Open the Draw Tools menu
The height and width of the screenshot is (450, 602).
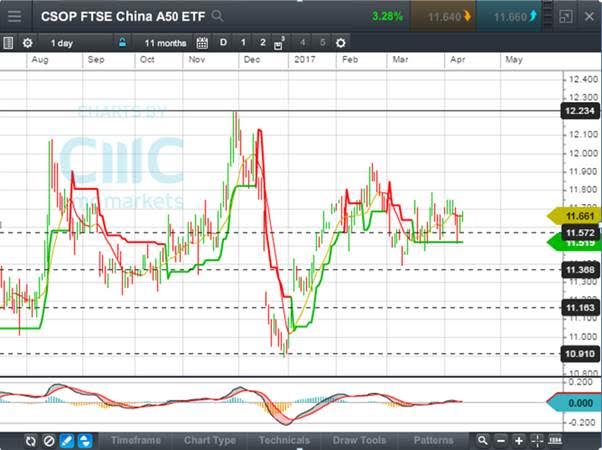point(359,440)
